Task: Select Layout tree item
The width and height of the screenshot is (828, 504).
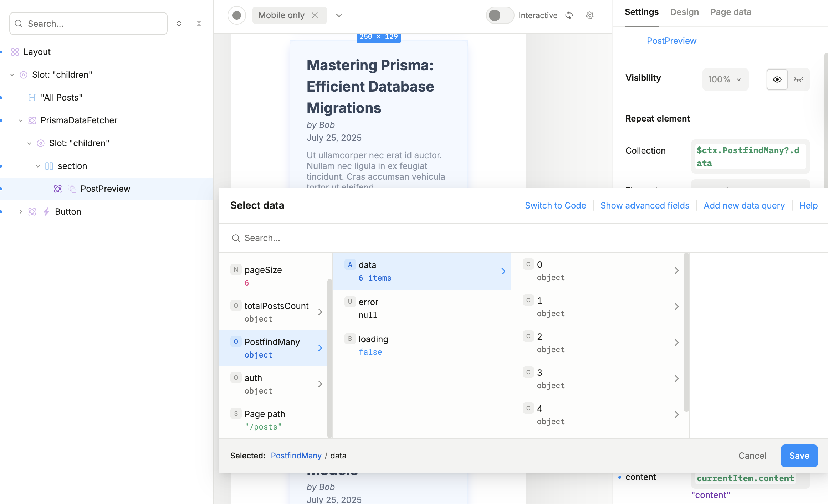Action: pos(107,52)
